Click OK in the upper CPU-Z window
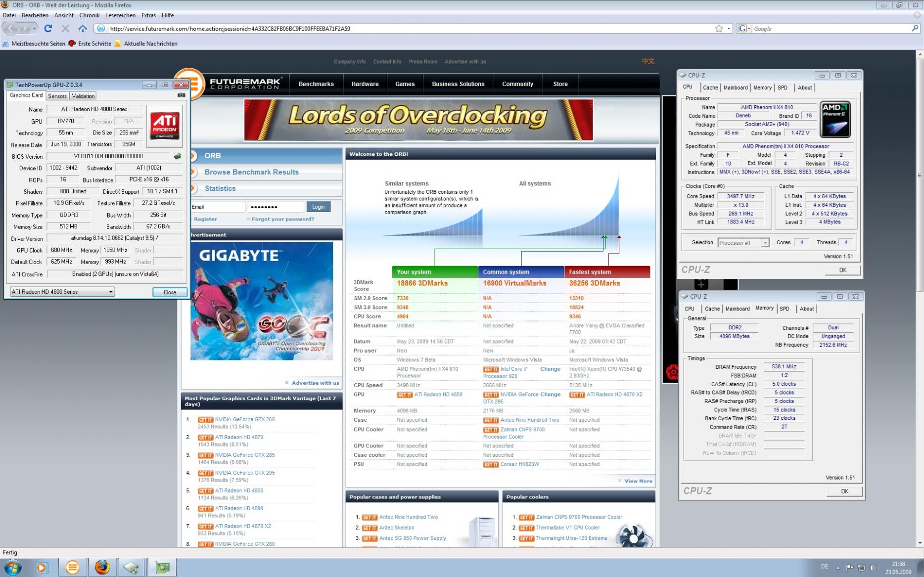This screenshot has width=924, height=577. click(842, 270)
